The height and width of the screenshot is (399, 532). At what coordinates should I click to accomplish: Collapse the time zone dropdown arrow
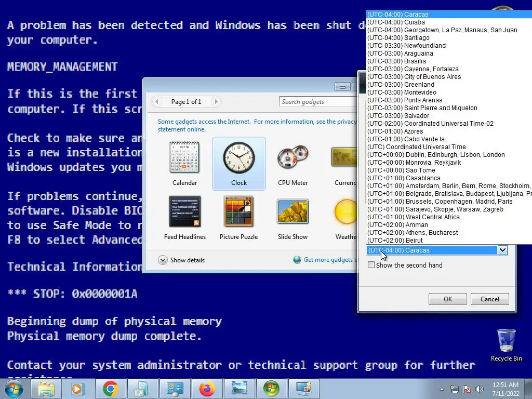coord(502,250)
